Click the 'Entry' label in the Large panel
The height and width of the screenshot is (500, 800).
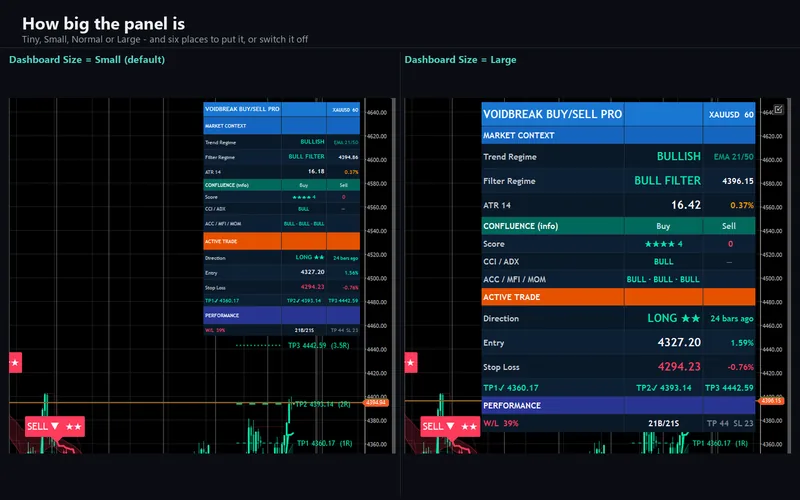click(493, 343)
